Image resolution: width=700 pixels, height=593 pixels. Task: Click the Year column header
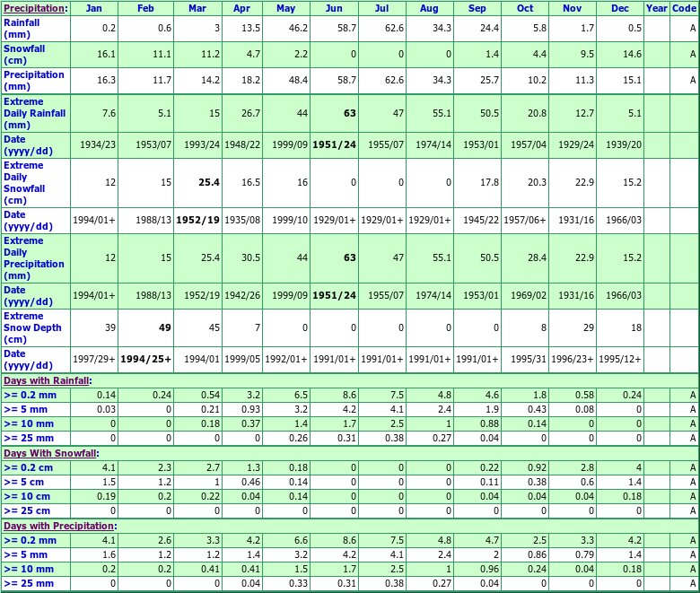tap(656, 8)
